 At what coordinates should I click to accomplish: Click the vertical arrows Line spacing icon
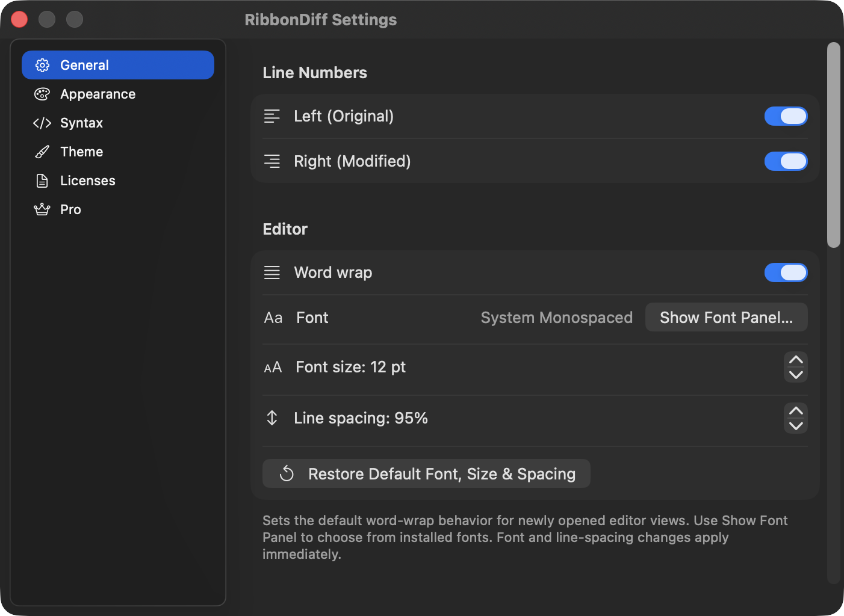pos(272,418)
